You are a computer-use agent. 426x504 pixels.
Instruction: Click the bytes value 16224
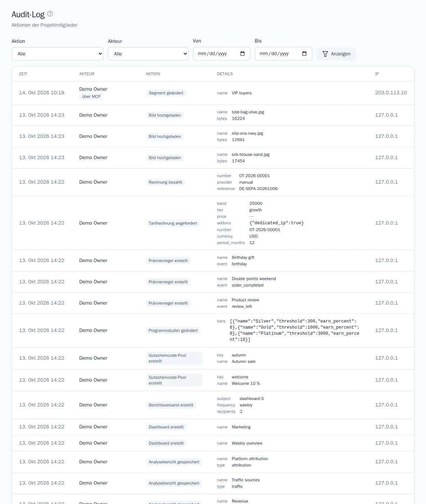click(x=238, y=118)
